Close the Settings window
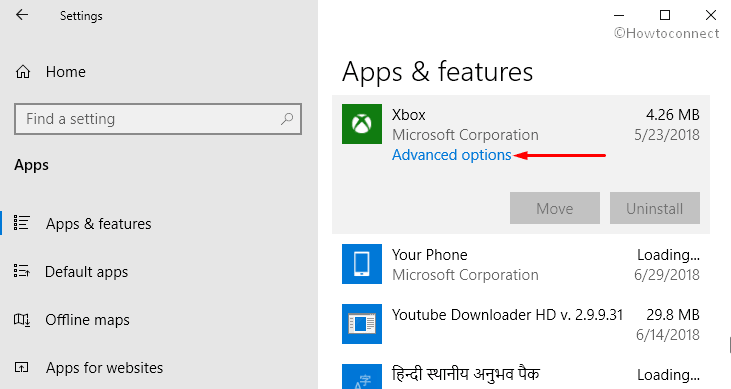Viewport: 731px width, 389px height. pos(710,15)
